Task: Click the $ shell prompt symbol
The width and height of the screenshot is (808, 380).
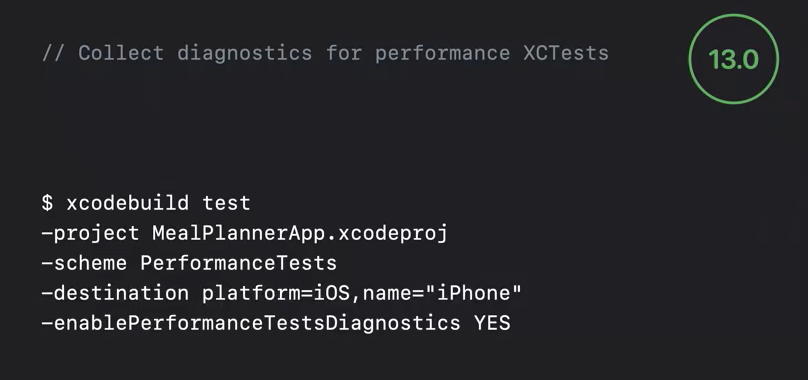Action: (47, 203)
